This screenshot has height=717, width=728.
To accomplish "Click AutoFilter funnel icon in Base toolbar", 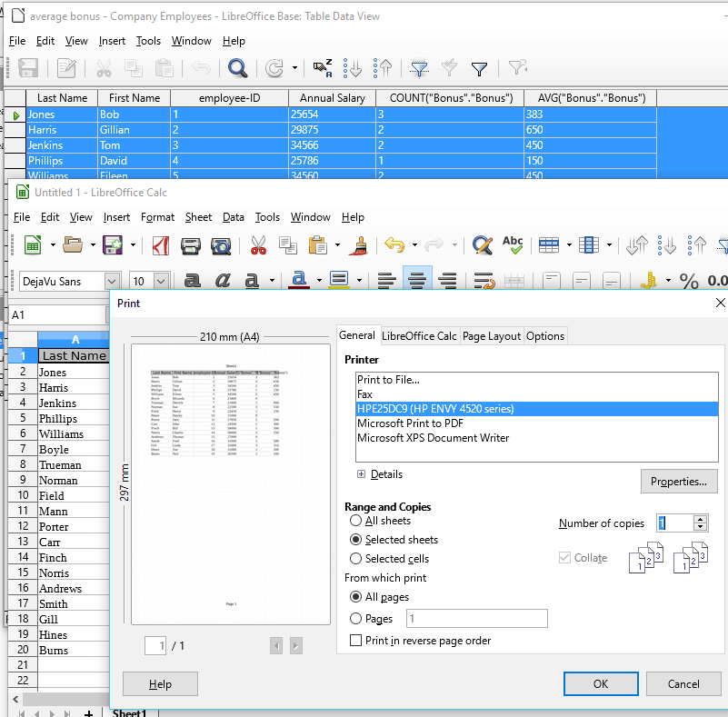I will tap(419, 68).
